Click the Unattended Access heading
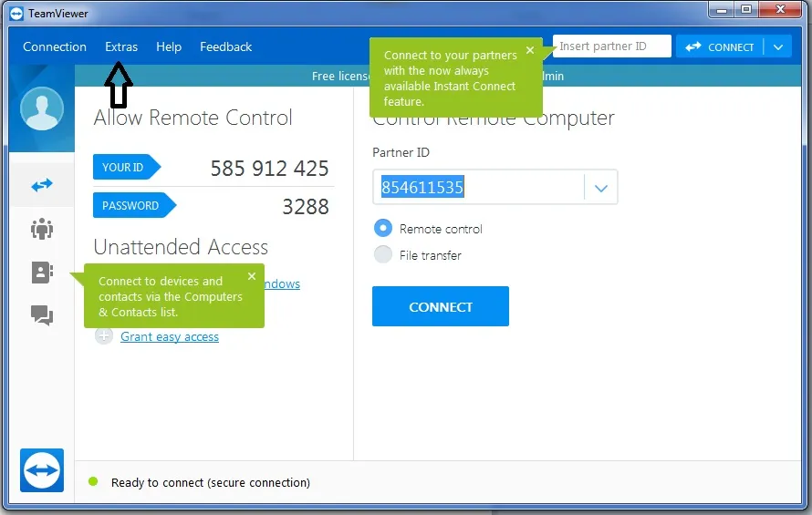Screen dimensions: 812x515 [x=181, y=247]
